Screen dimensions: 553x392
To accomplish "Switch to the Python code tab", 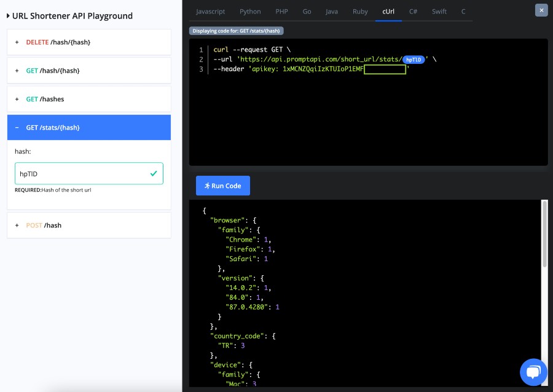I will click(250, 12).
